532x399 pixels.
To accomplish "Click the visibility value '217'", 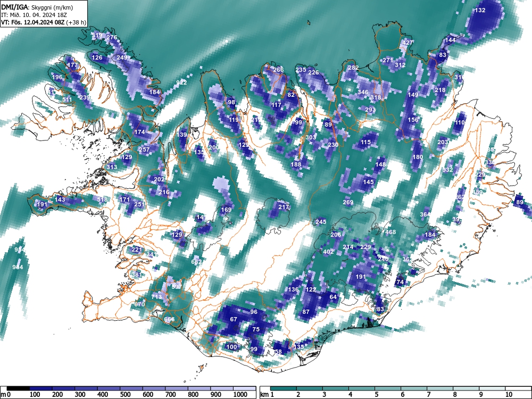I will click(x=284, y=207).
